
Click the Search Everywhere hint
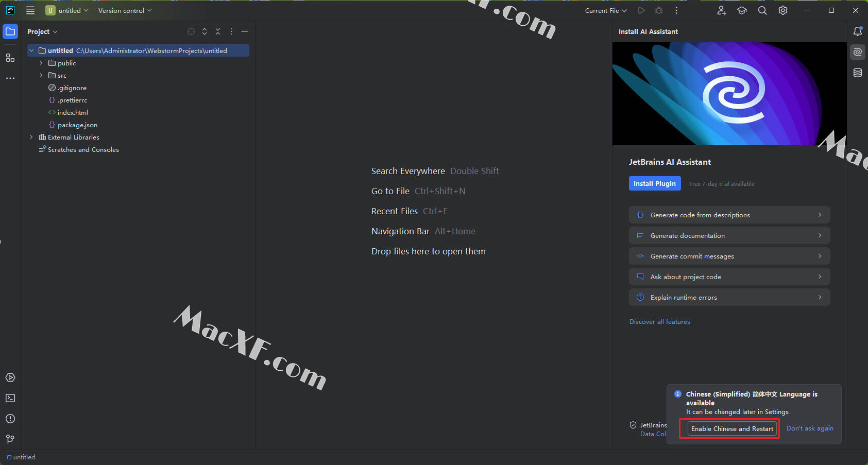pyautogui.click(x=435, y=171)
